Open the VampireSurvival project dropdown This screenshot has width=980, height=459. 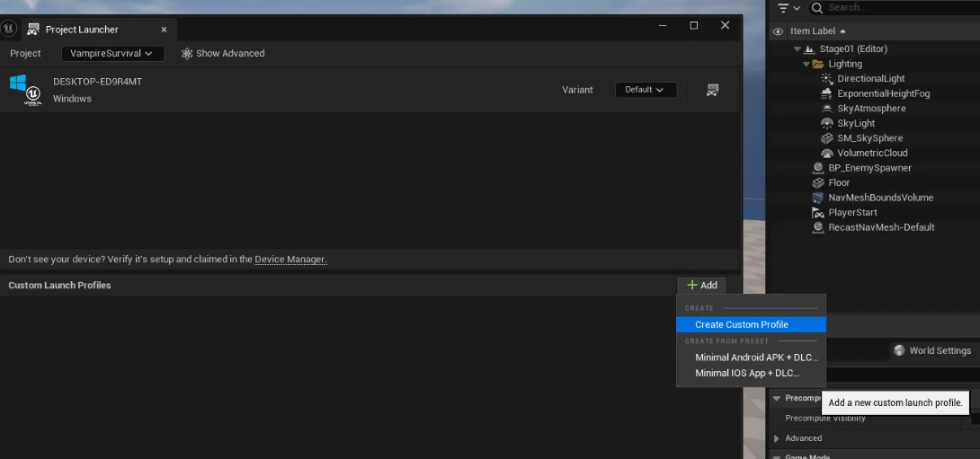[112, 54]
